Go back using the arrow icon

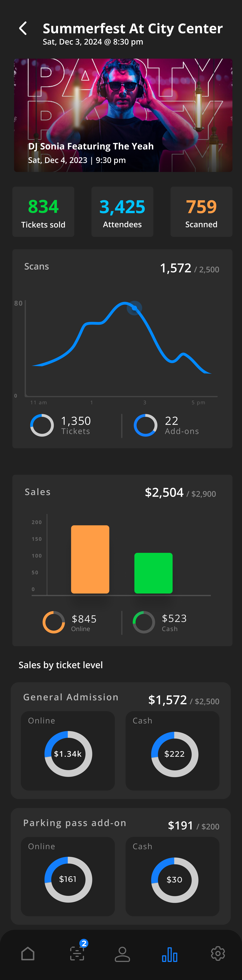click(x=23, y=28)
